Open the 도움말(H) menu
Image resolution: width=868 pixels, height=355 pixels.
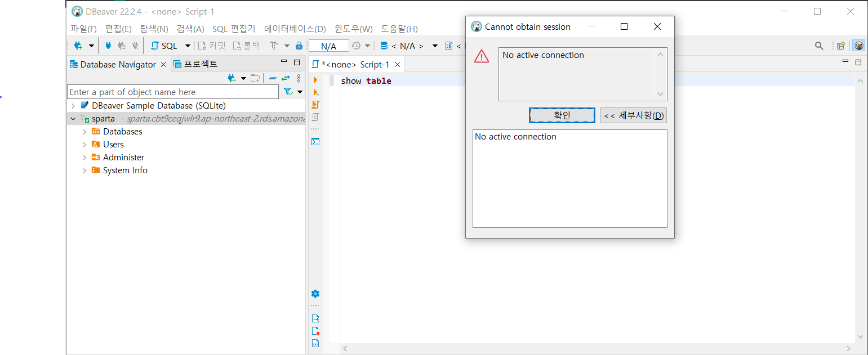[x=399, y=29]
